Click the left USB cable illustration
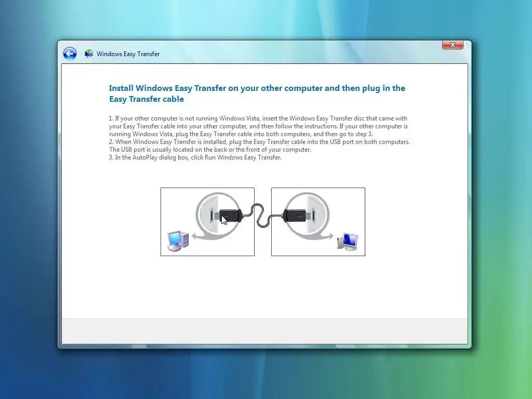Viewport: 532px width, 399px height. coord(207,222)
